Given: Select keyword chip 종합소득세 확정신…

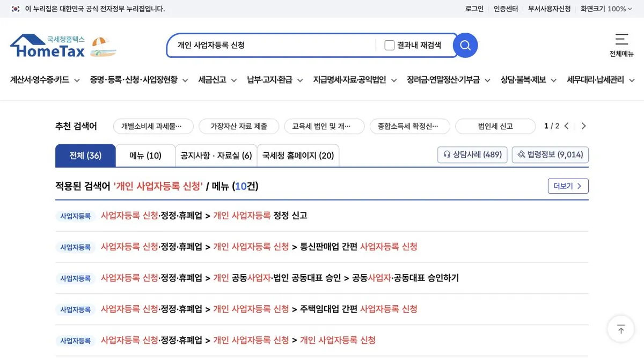Looking at the screenshot, I should coord(410,126).
